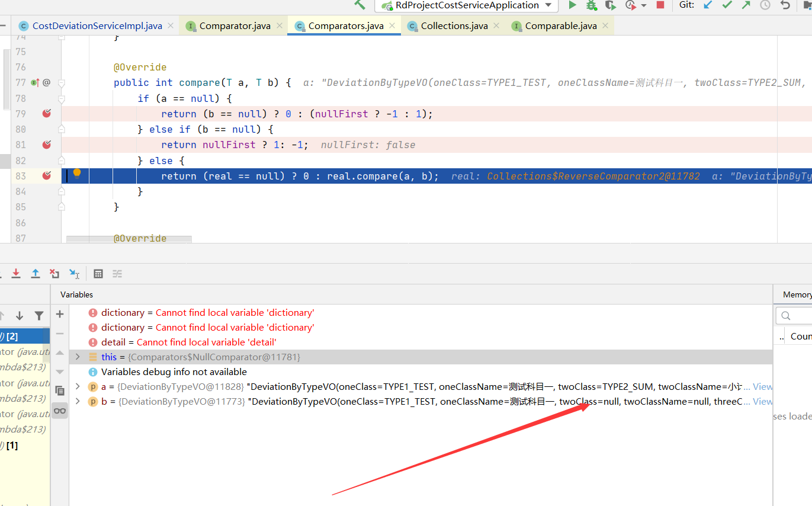Expand variable 'a' in the Variables panel
The height and width of the screenshot is (506, 812).
click(x=78, y=386)
